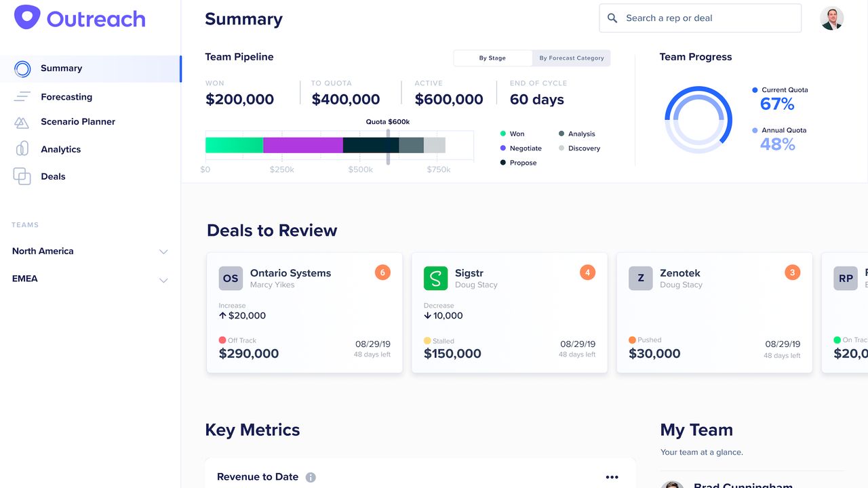Switch pipeline view to By Forecast Category
The image size is (868, 488).
coord(571,58)
